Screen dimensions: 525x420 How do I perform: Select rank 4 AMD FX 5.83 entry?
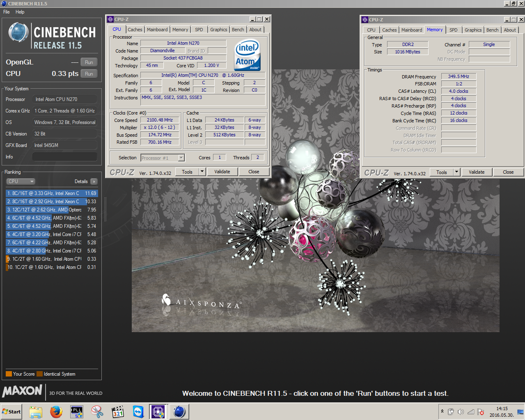(x=52, y=218)
